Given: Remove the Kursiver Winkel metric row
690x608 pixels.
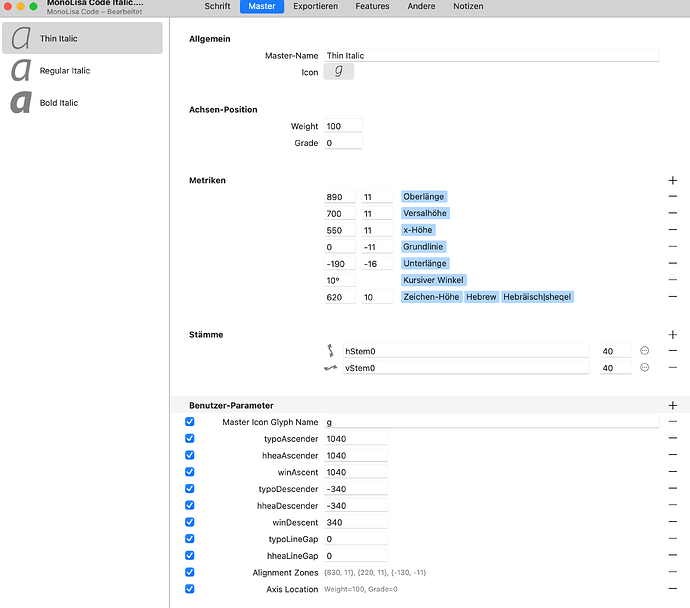Looking at the screenshot, I should [x=672, y=280].
